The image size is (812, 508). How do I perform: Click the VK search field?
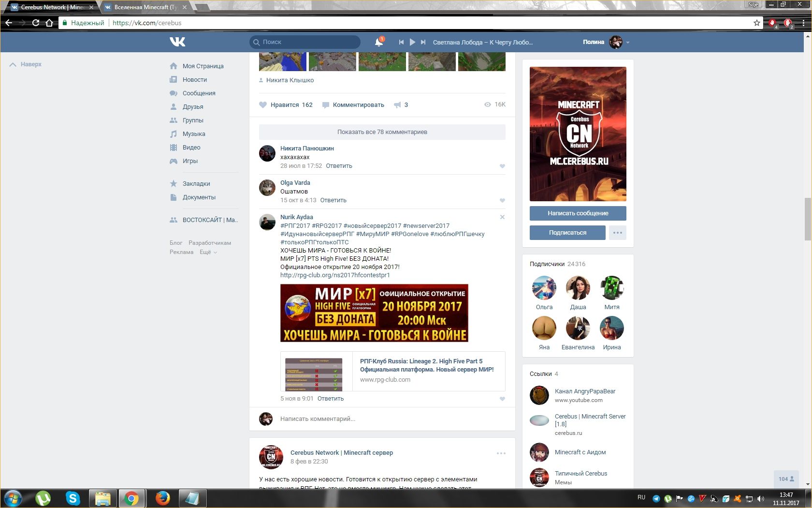click(305, 42)
